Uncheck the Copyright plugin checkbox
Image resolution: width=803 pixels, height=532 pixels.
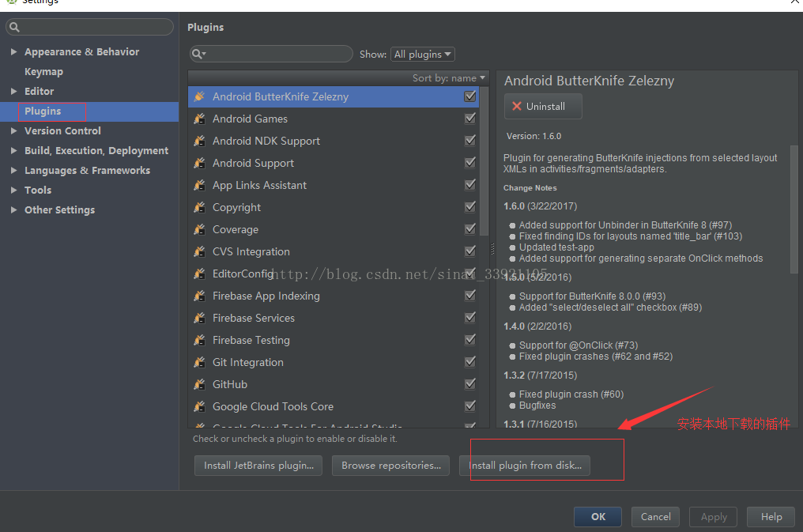tap(469, 207)
